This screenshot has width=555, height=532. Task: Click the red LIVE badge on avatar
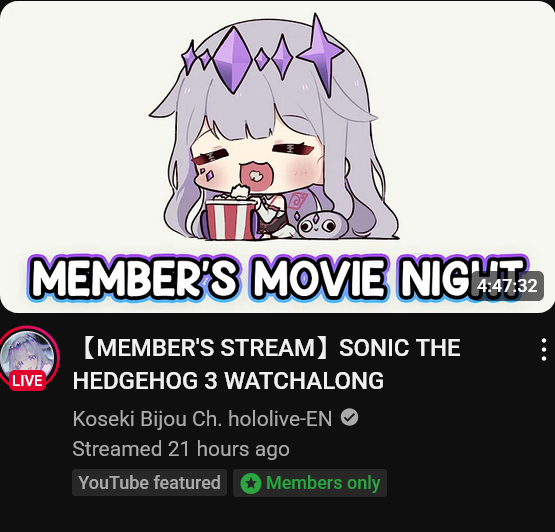point(28,381)
